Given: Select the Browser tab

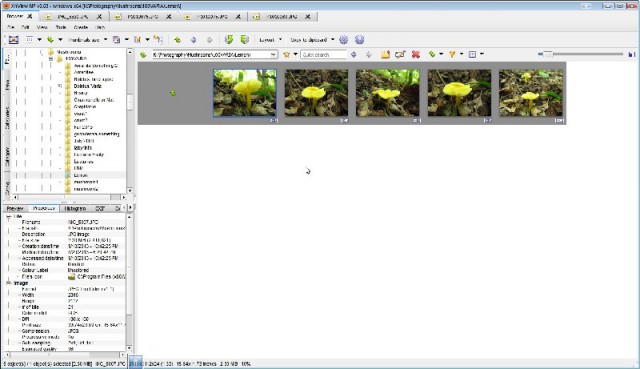Looking at the screenshot, I should coord(15,16).
